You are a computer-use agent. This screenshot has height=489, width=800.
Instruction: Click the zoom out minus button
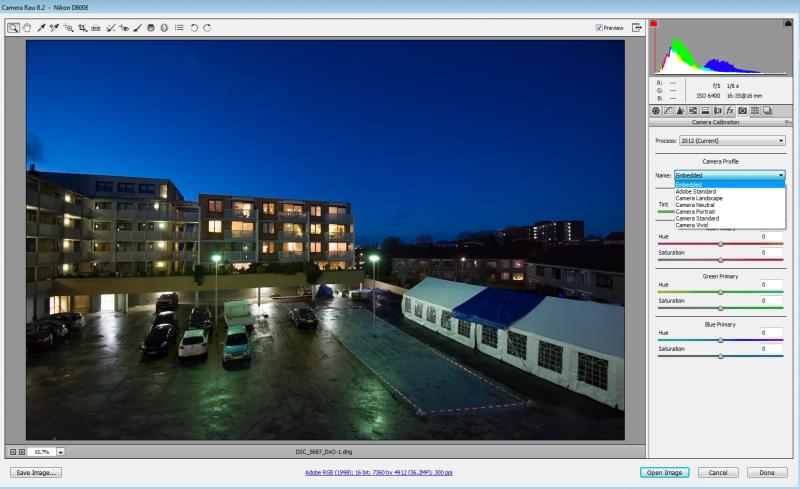[x=13, y=452]
